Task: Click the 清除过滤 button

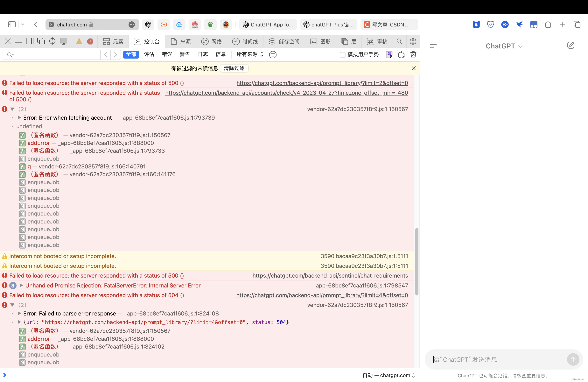Action: pos(234,68)
